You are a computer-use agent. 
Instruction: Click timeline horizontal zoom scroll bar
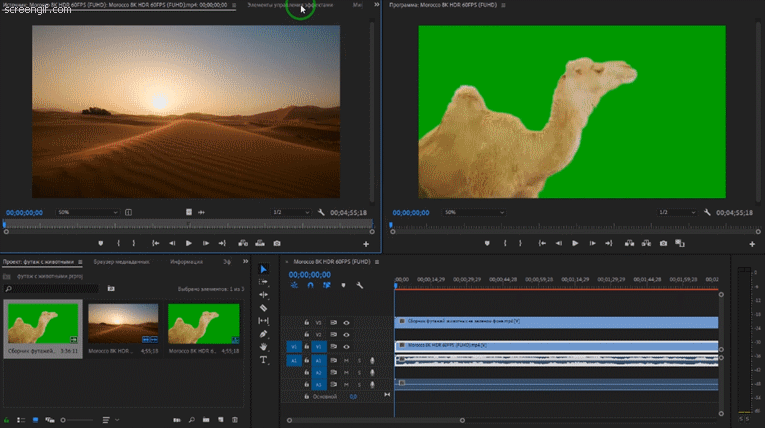tap(376, 420)
